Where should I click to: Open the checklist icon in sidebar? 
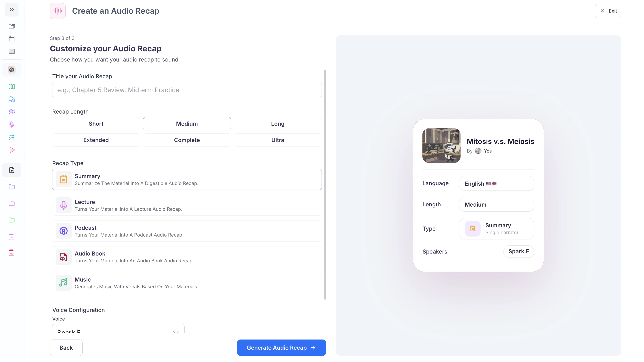[11, 137]
